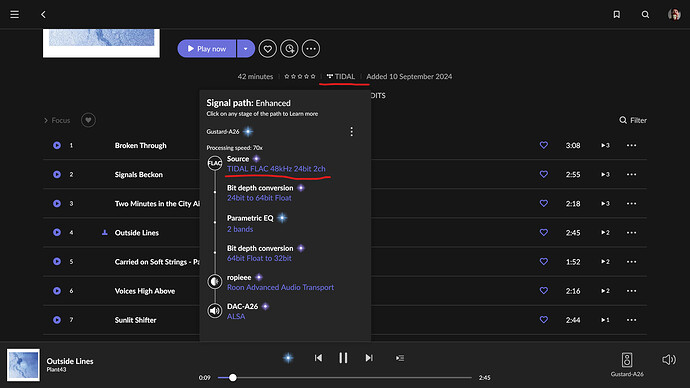
Task: Open three-dot menu in signal path
Action: [x=351, y=132]
